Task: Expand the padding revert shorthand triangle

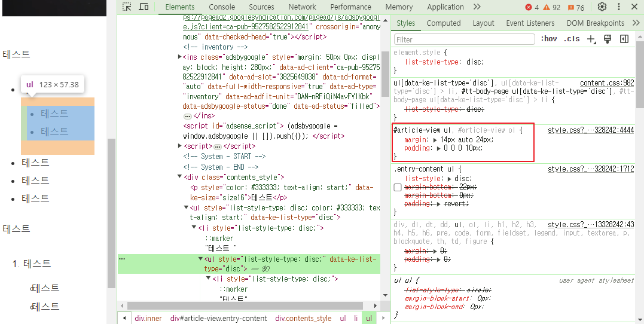Action: pos(439,204)
